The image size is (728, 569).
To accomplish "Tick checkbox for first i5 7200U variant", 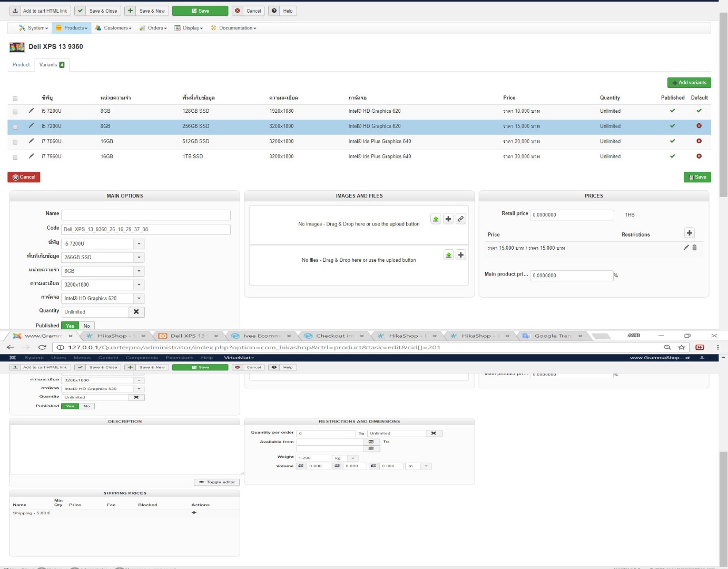I will (15, 112).
